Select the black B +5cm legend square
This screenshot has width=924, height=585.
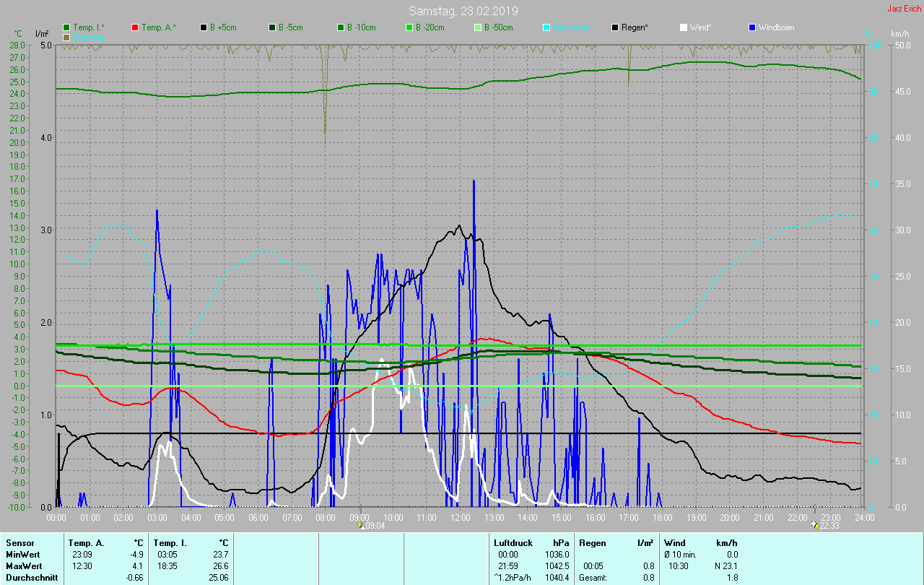click(204, 27)
